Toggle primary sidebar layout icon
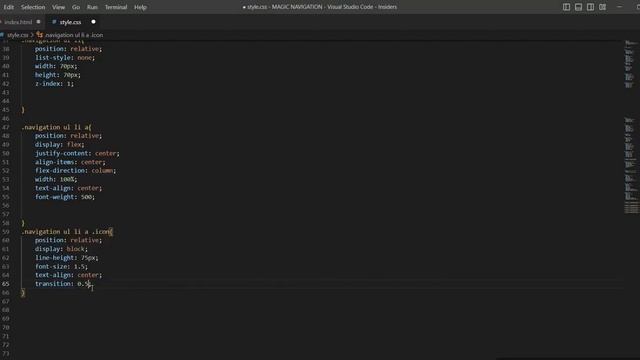640x360 pixels. click(566, 7)
